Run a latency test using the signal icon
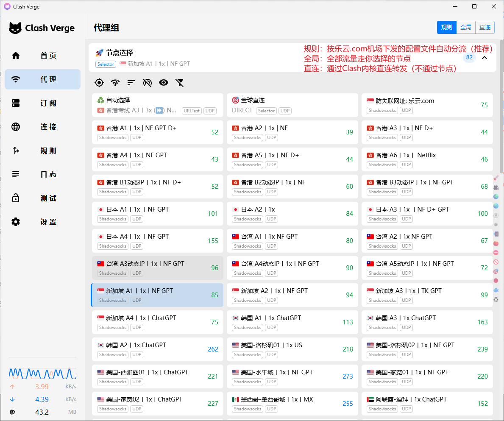 [115, 83]
